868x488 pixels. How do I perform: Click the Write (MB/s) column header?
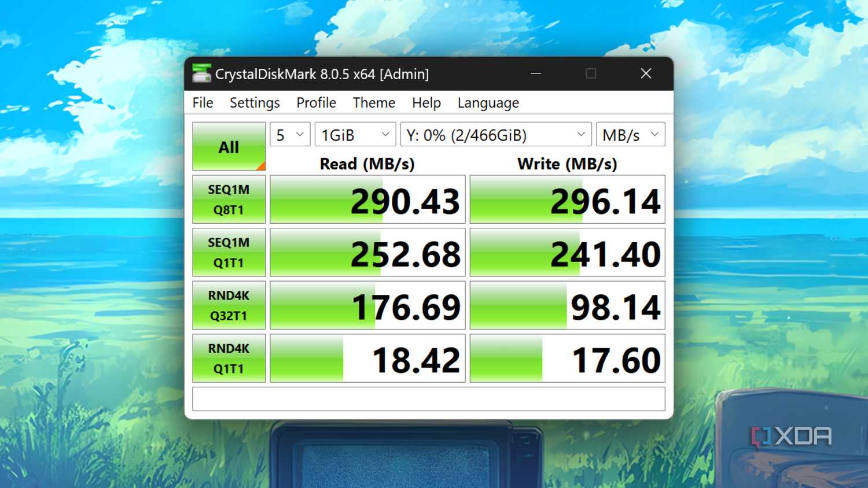pyautogui.click(x=567, y=164)
